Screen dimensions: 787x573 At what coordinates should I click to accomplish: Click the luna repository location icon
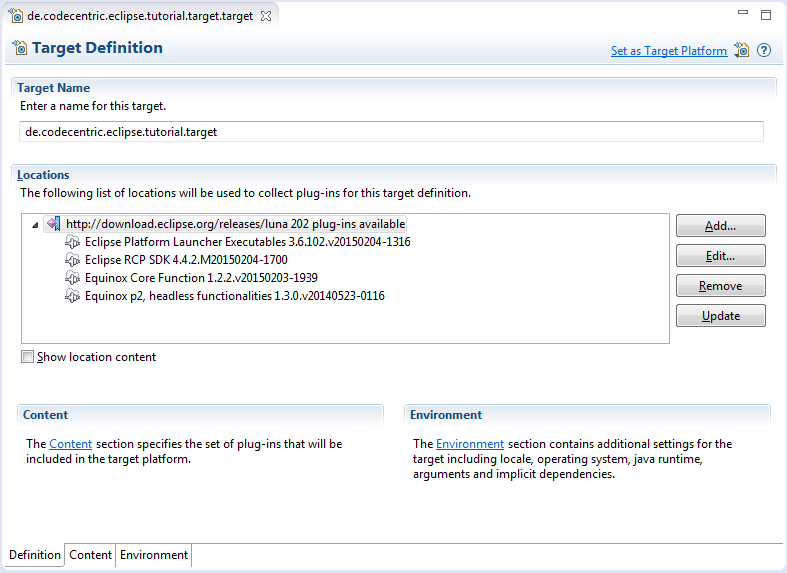pos(54,224)
